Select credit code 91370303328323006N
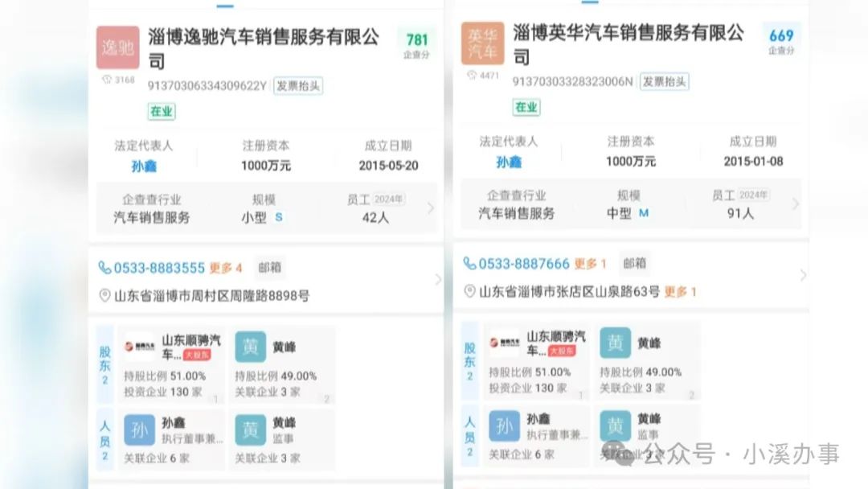The height and width of the screenshot is (489, 868). [x=572, y=82]
